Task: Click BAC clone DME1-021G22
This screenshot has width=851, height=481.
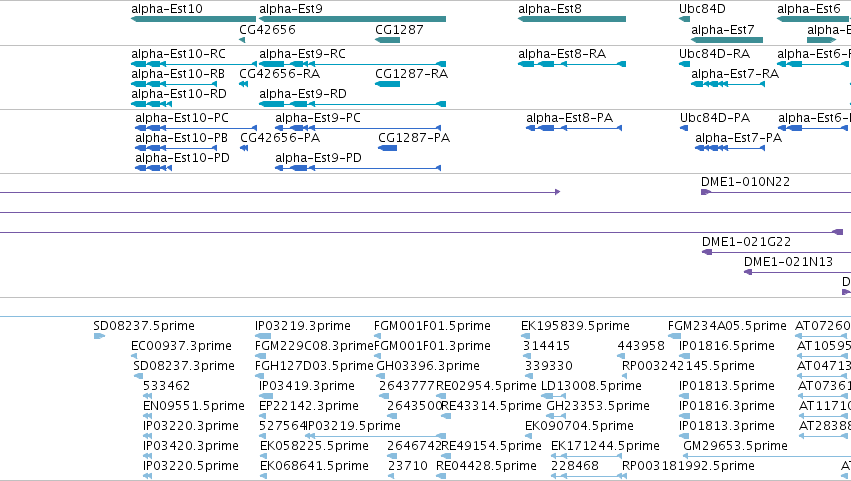Action: [776, 252]
